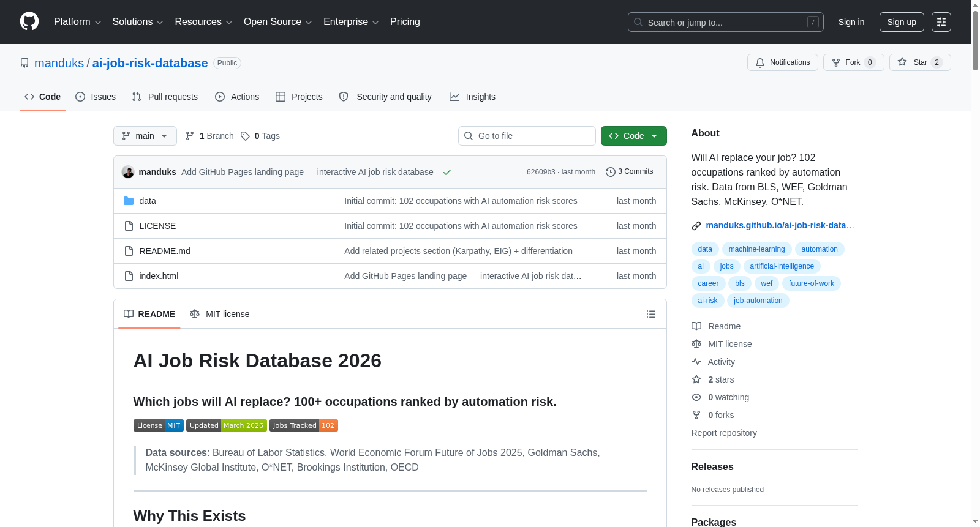Expand the Platform menu

pyautogui.click(x=78, y=22)
